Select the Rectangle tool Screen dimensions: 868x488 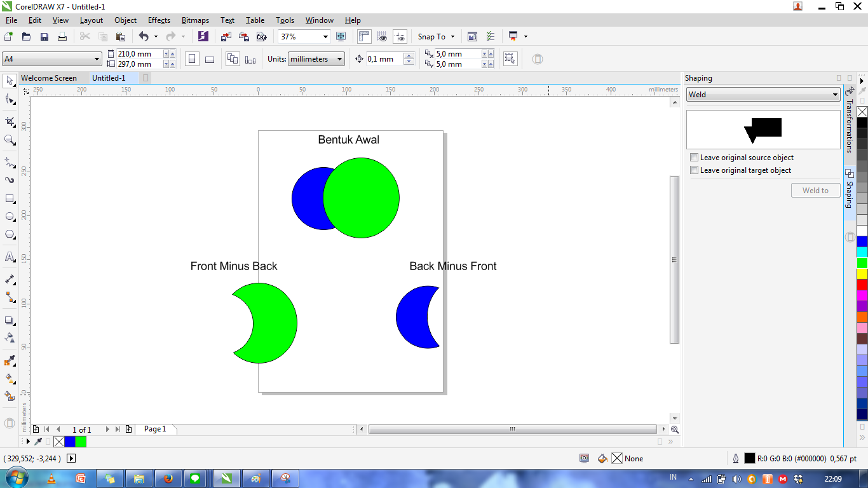tap(9, 198)
